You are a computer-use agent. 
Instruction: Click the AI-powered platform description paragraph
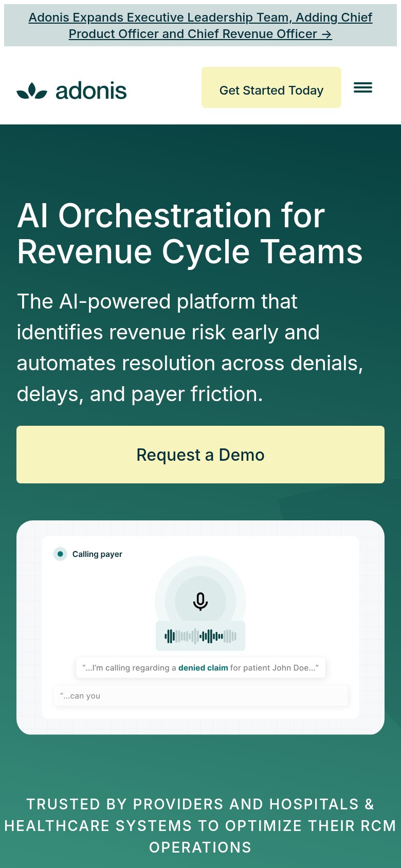click(x=190, y=348)
